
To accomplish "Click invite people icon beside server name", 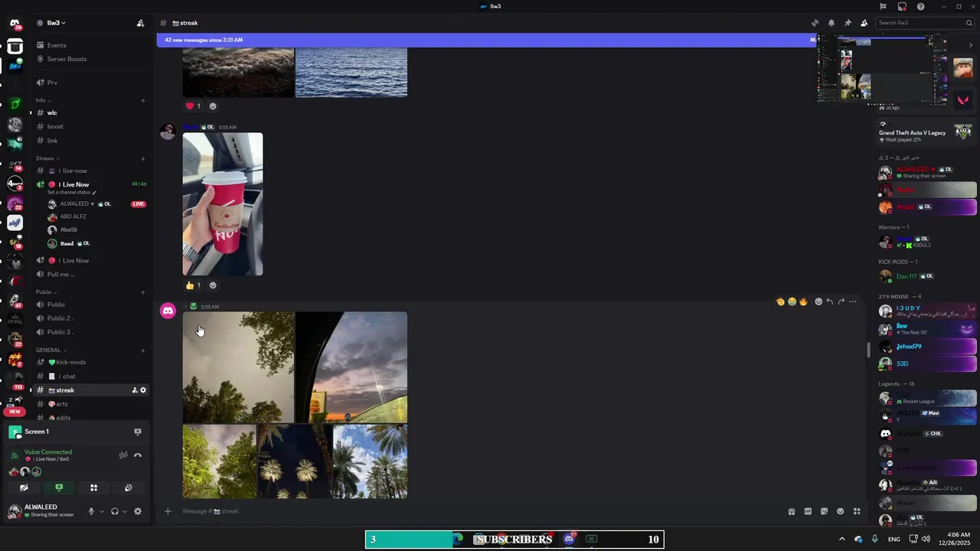I will click(x=140, y=23).
